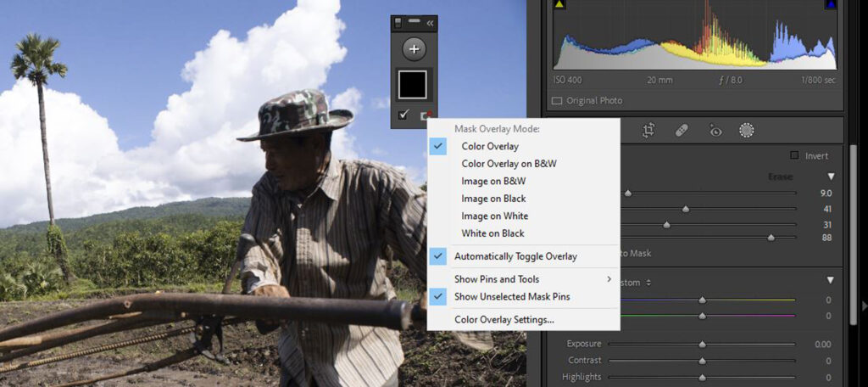This screenshot has width=868, height=387.
Task: Click the overlay options icon in Masks panel
Action: [427, 115]
